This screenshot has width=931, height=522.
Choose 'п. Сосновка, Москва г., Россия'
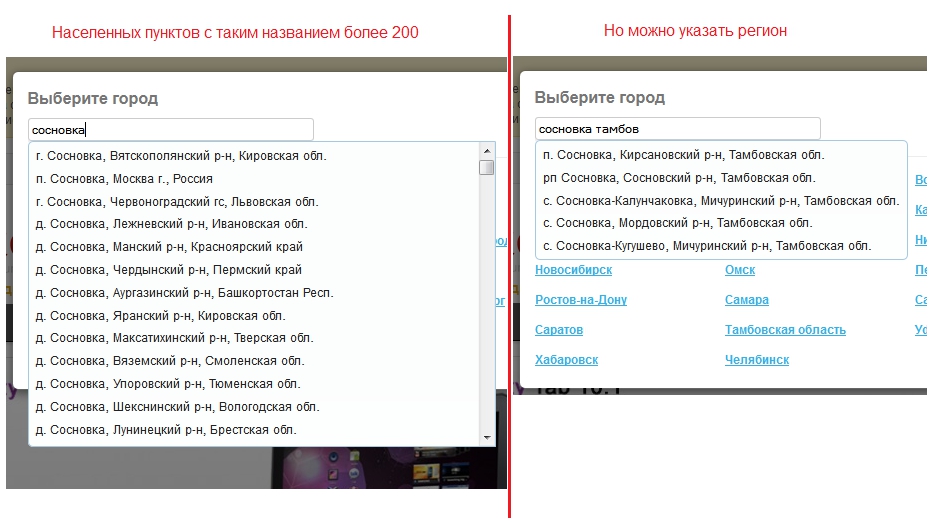(x=124, y=179)
